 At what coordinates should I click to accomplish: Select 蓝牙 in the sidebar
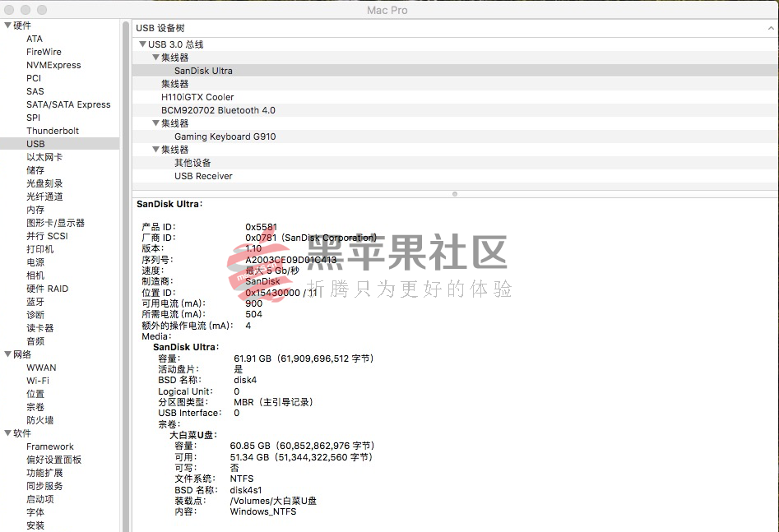point(35,302)
